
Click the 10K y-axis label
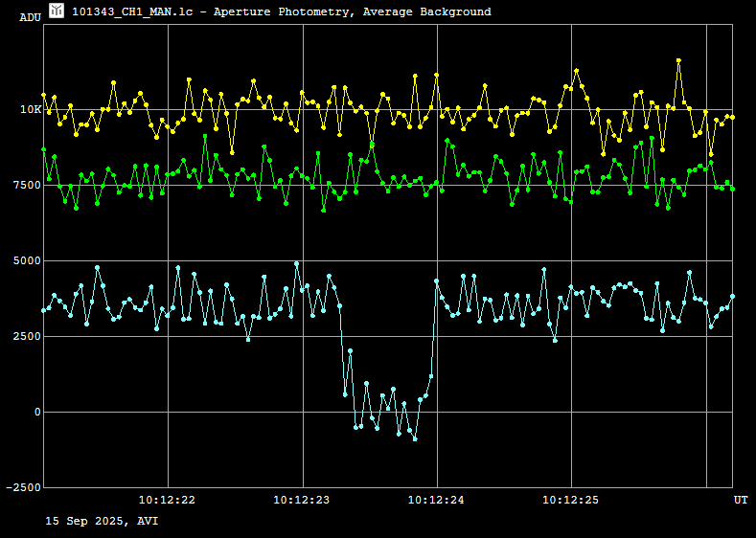coord(31,109)
